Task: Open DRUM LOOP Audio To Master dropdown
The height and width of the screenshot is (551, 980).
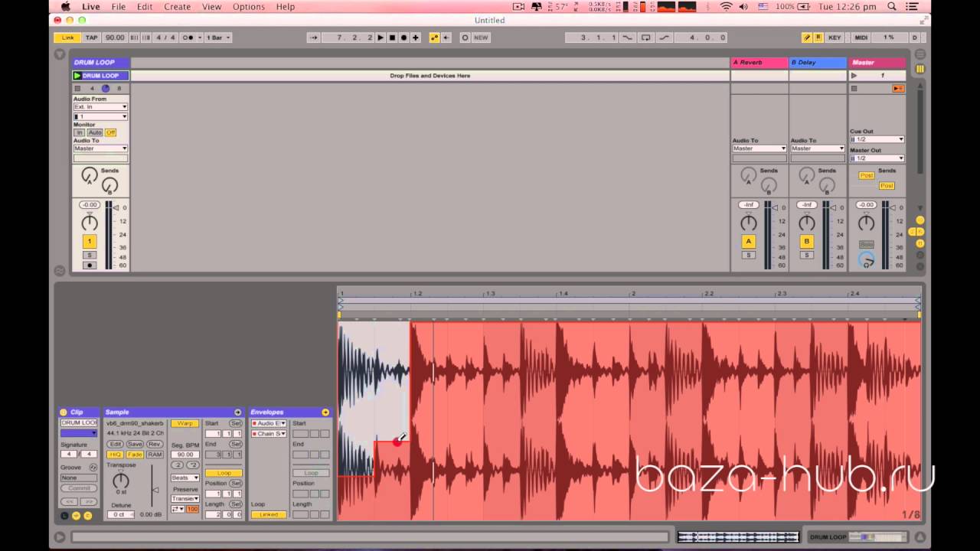Action: click(100, 148)
